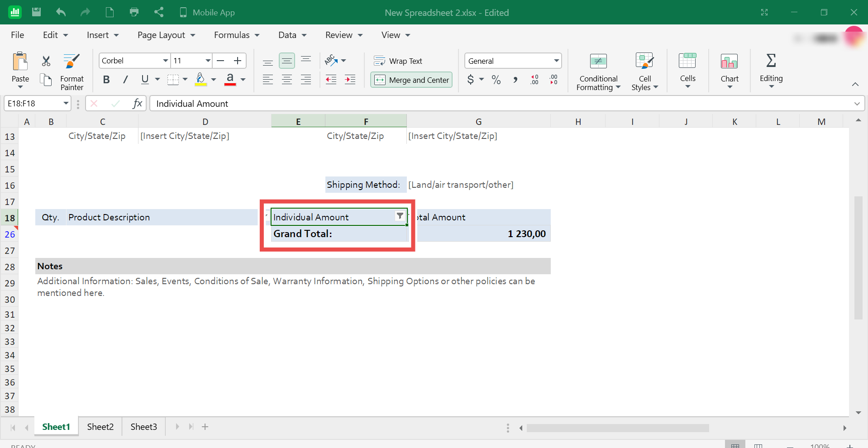Open the Page Layout menu
Viewport: 868px width, 448px height.
167,35
